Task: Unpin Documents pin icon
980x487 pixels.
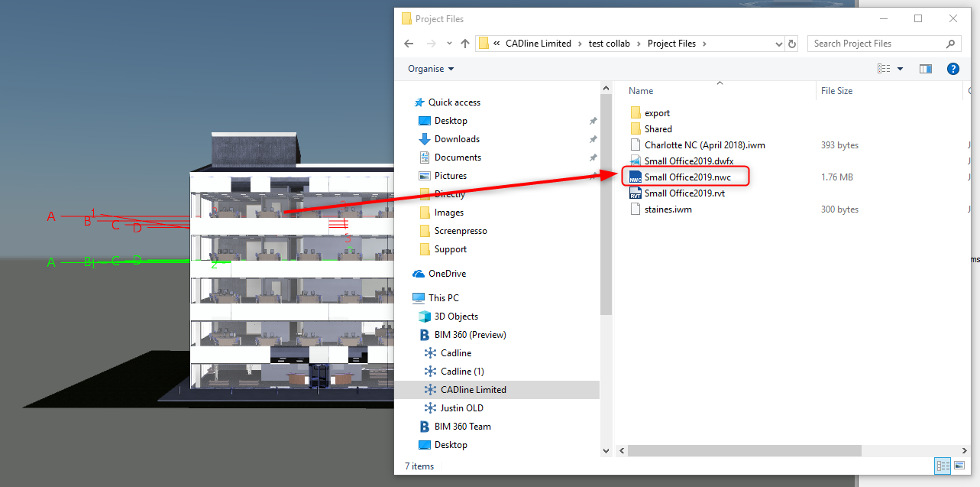Action: (x=593, y=157)
